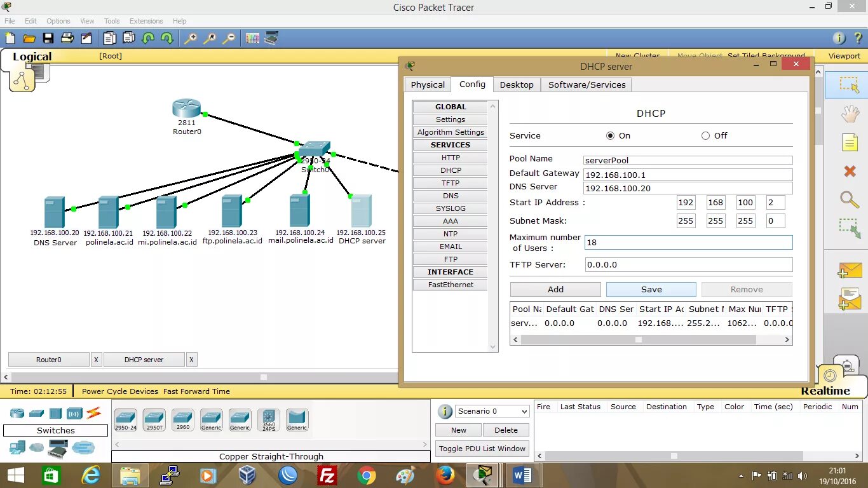Click the Default Gateway field
868x488 pixels.
688,175
